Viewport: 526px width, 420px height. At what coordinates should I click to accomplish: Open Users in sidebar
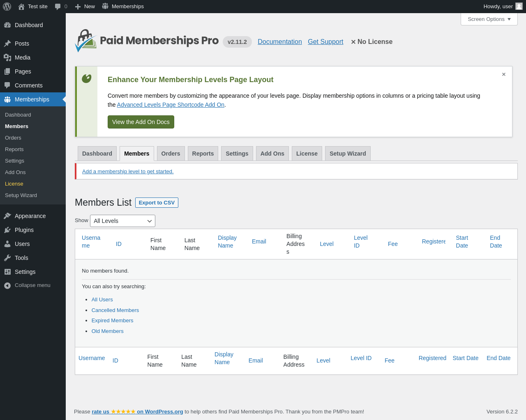(33, 244)
